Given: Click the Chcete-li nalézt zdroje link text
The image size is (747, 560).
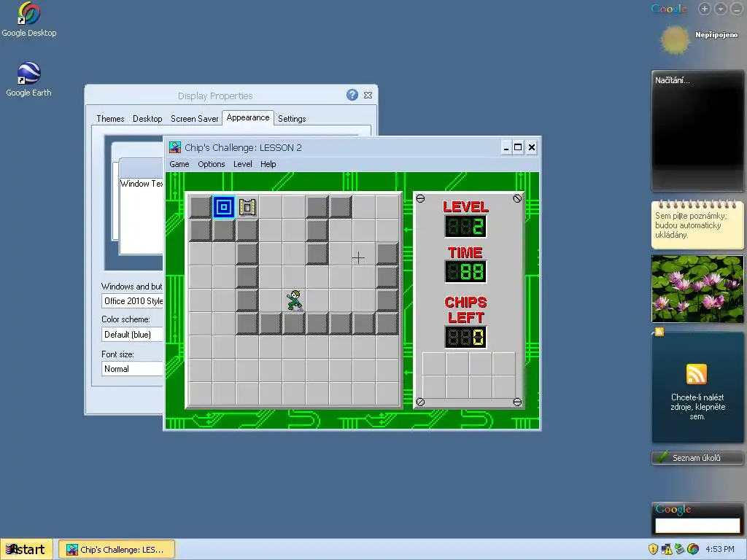Looking at the screenshot, I should tap(697, 407).
